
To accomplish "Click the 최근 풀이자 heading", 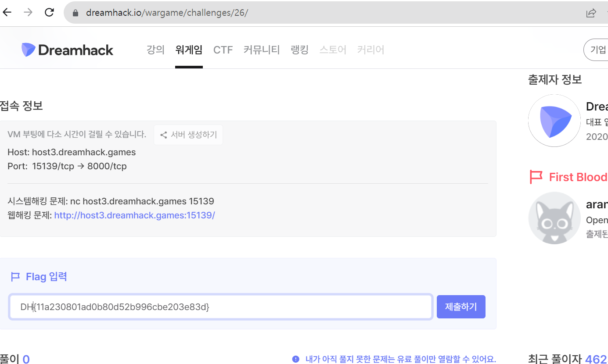I will click(555, 359).
